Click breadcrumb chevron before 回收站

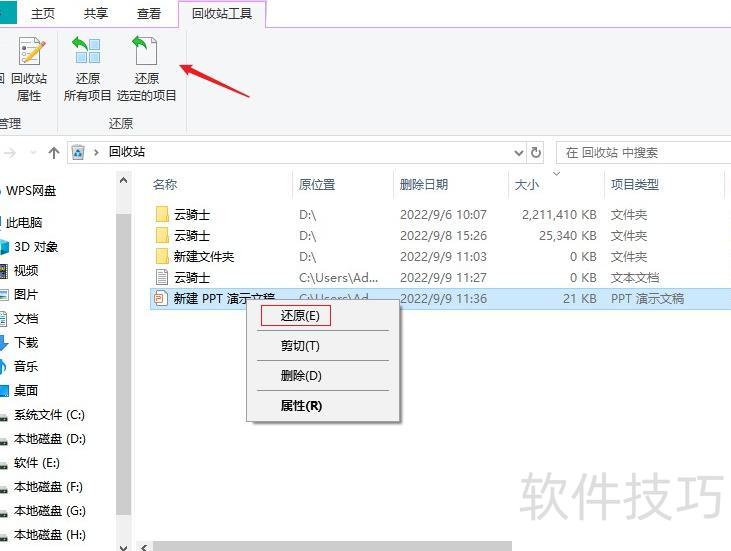(x=97, y=152)
